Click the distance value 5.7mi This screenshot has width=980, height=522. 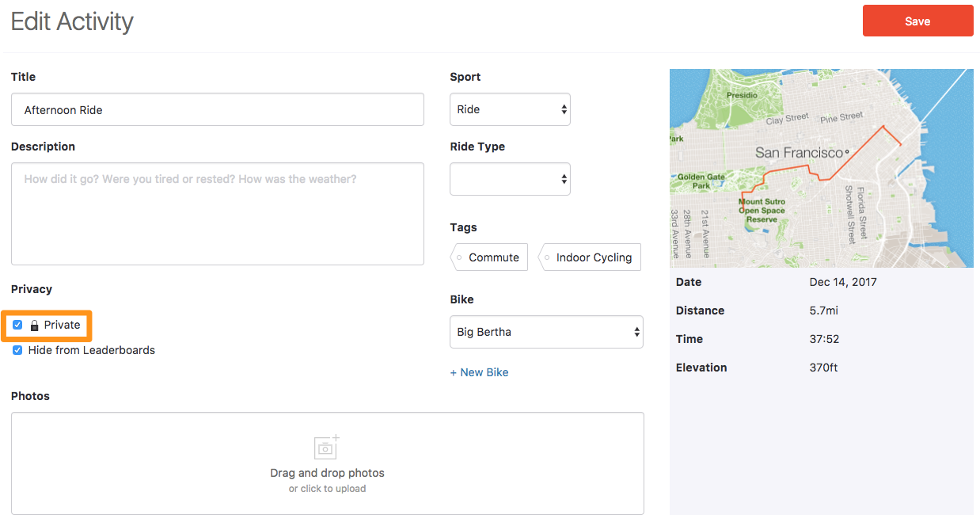(822, 311)
